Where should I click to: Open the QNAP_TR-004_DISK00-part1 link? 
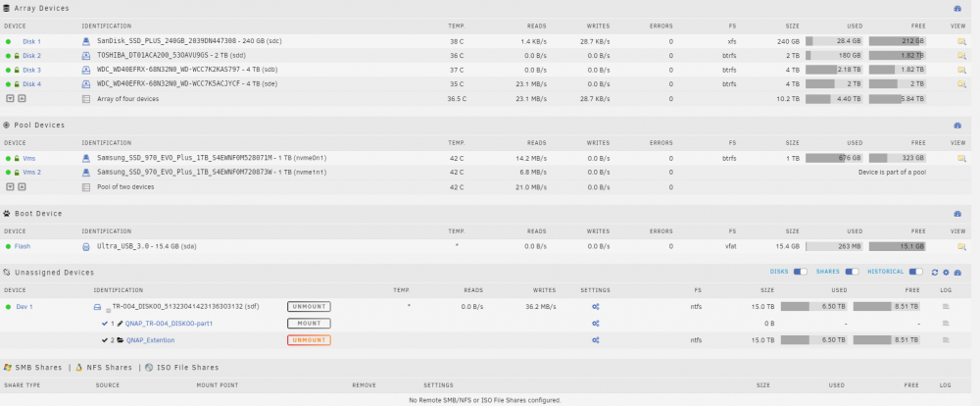(x=170, y=324)
